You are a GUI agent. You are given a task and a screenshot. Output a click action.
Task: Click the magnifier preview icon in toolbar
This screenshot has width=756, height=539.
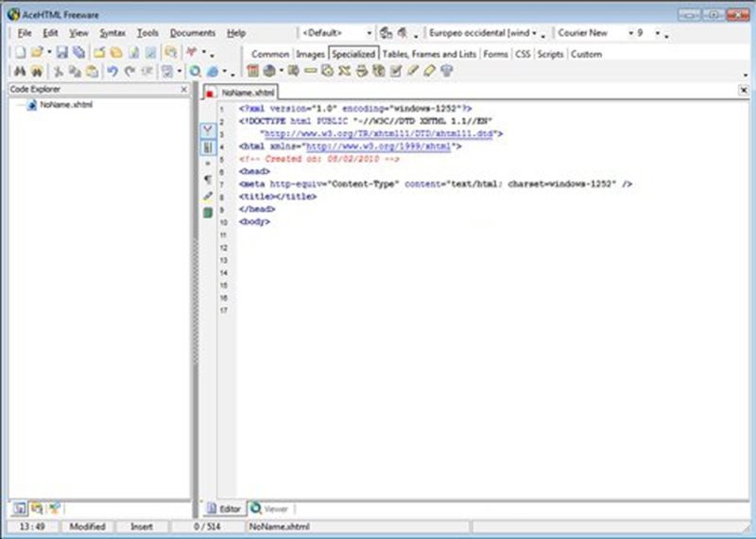pos(195,71)
